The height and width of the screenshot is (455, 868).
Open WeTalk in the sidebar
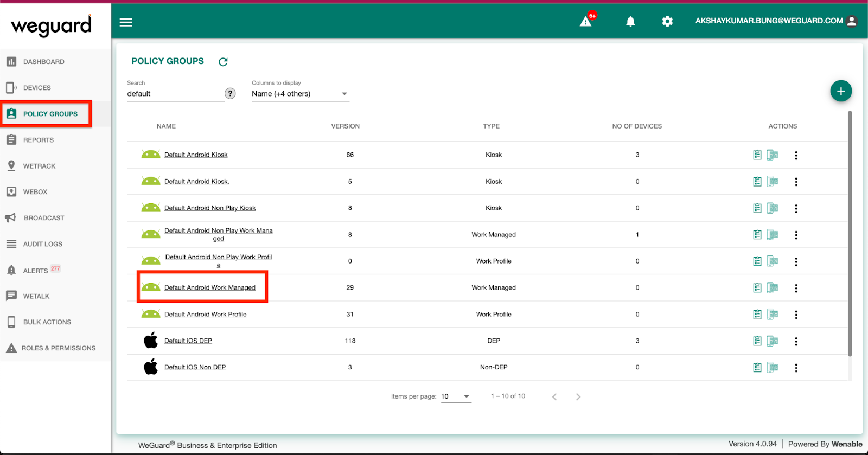[36, 296]
